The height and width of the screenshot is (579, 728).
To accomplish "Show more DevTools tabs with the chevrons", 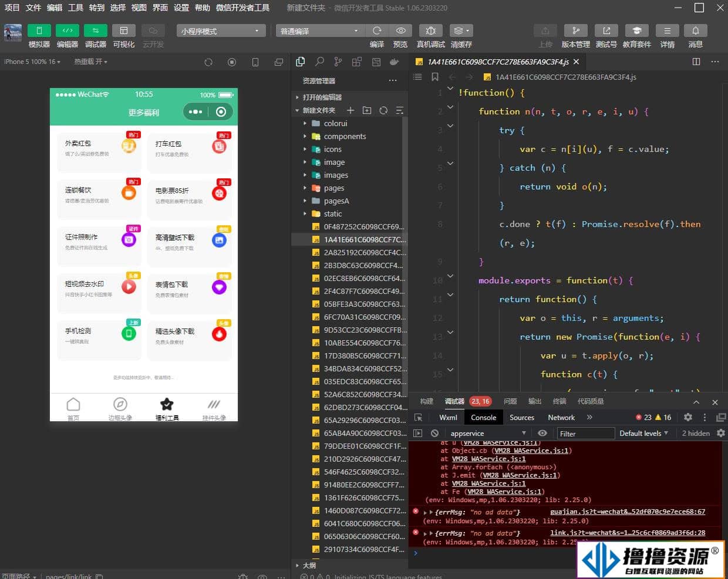I will (x=589, y=418).
